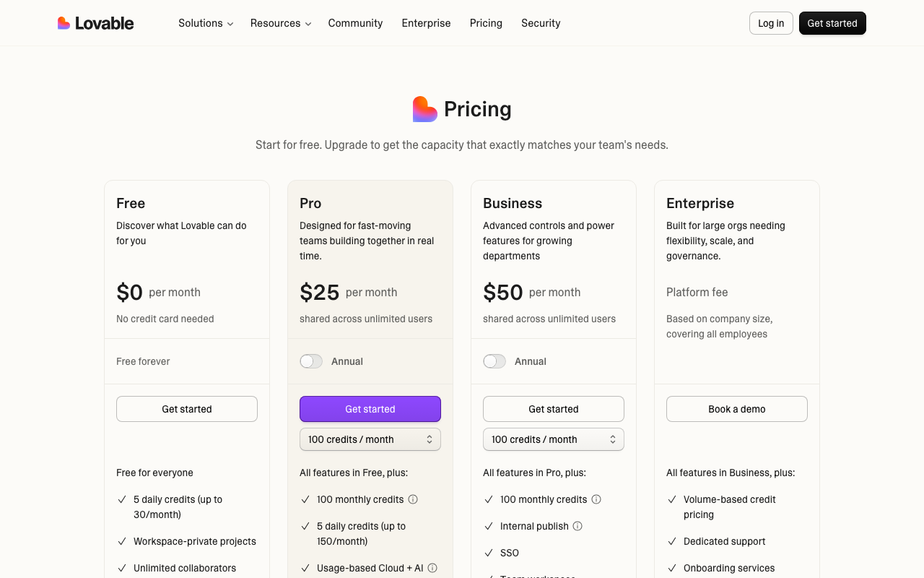
Task: Click the purple Get started button on Pro
Action: (x=370, y=409)
